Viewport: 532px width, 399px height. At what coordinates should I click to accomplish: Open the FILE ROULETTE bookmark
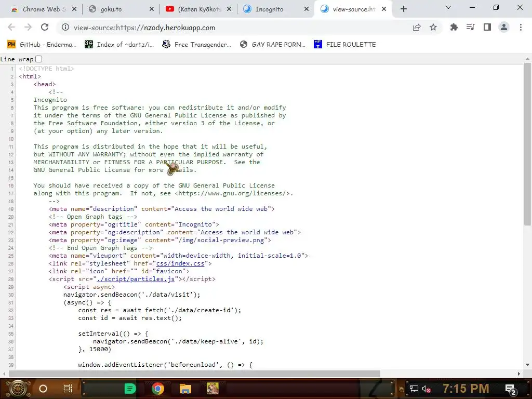345,45
